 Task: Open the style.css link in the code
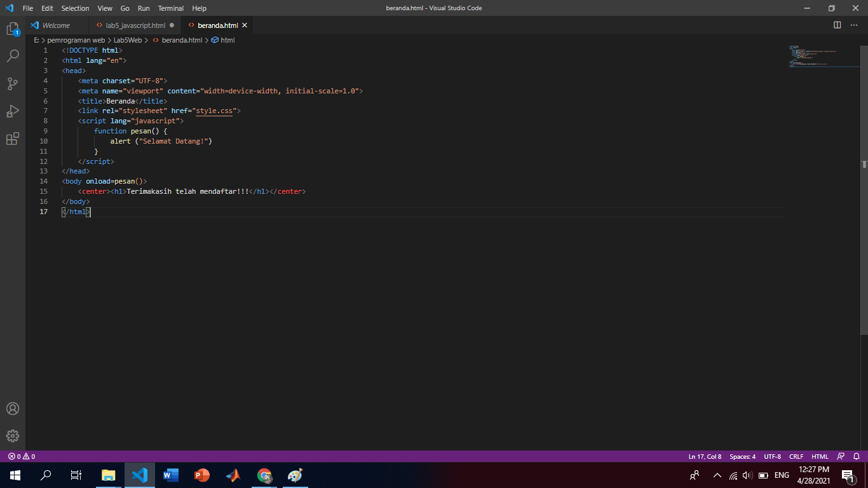[215, 111]
